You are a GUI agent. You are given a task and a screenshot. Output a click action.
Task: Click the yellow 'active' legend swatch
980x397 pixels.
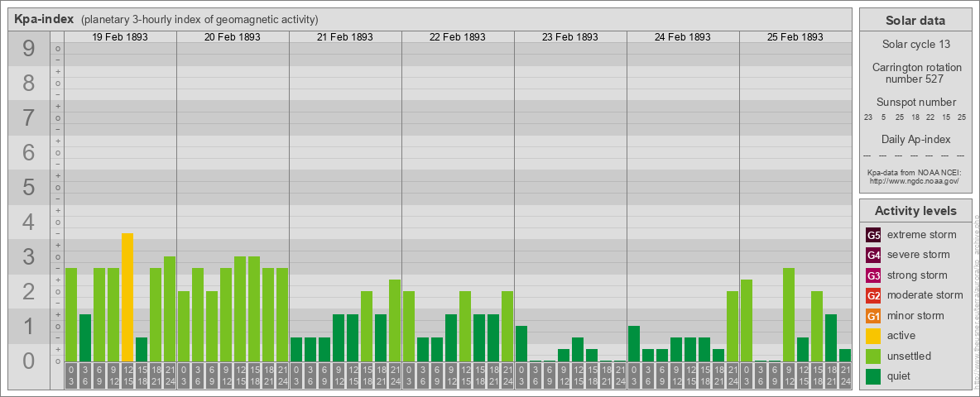(873, 336)
